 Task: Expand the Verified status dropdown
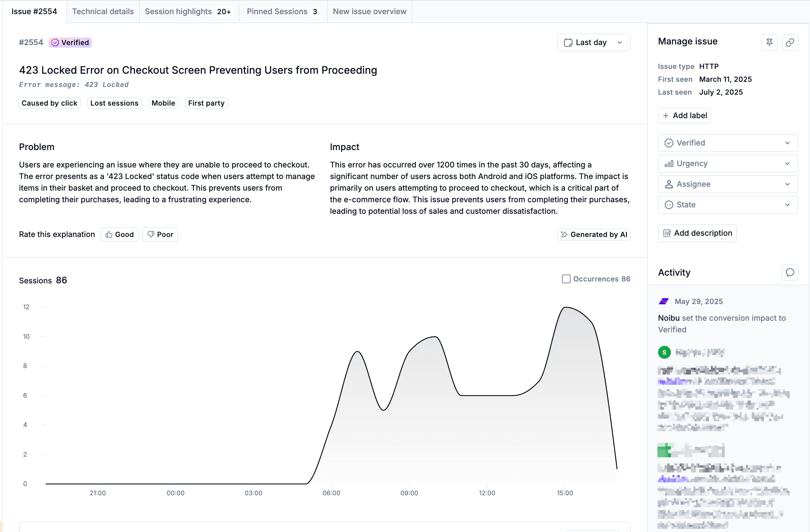pyautogui.click(x=728, y=143)
